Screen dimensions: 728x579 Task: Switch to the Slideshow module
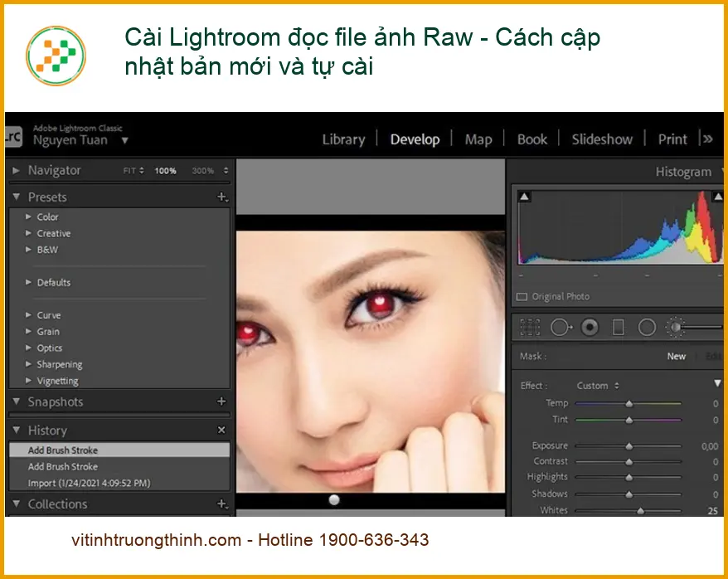coord(602,139)
